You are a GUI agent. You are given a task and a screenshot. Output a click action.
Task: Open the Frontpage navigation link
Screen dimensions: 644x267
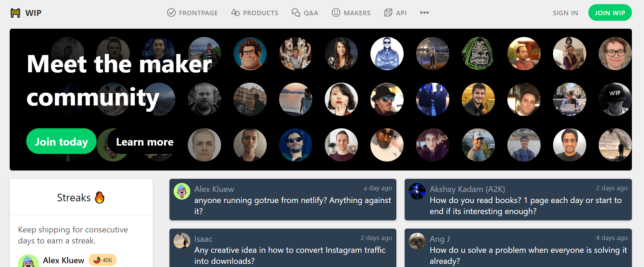pos(192,13)
